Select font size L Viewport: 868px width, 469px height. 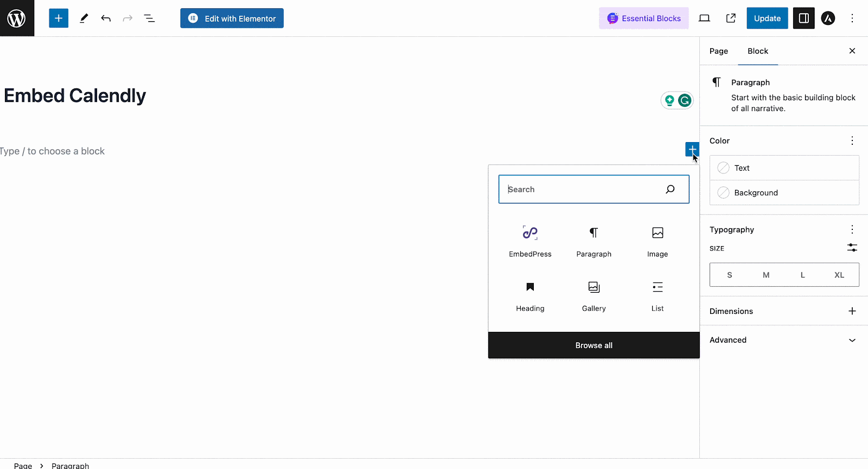[x=803, y=275]
